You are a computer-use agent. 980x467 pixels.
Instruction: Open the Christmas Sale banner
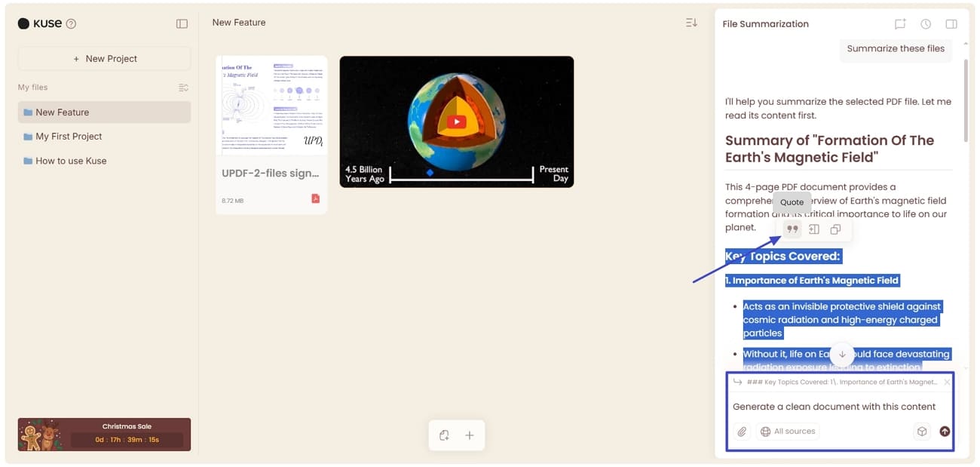(x=104, y=435)
